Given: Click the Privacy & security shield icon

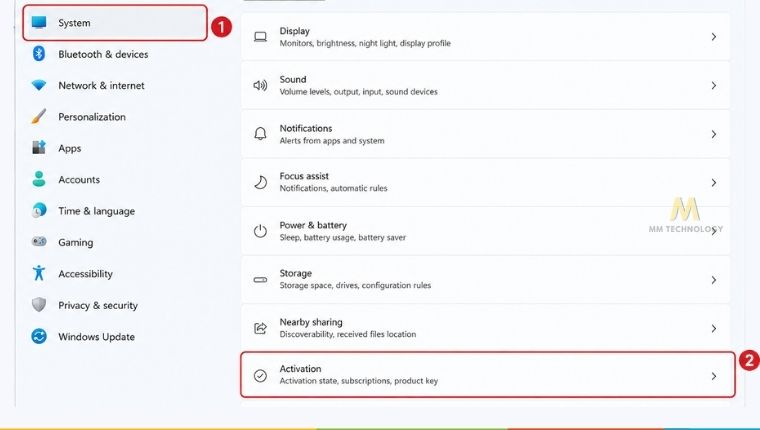Looking at the screenshot, I should coord(39,304).
